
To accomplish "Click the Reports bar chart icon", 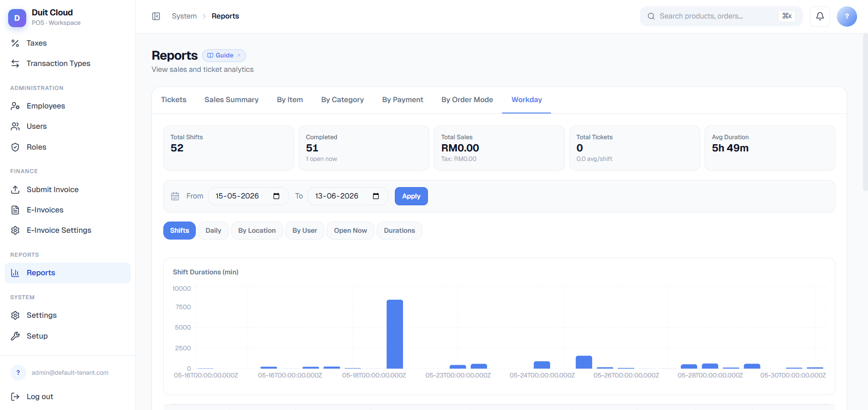I will pos(15,273).
